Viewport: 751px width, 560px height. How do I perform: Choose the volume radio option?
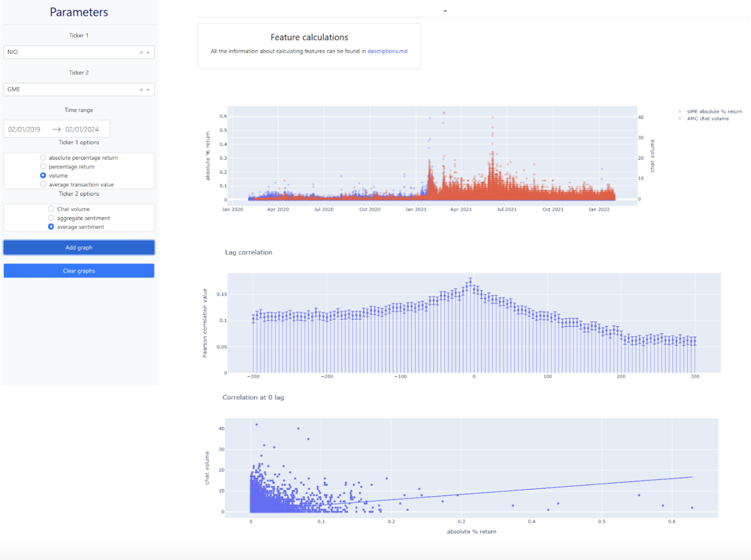pyautogui.click(x=43, y=175)
